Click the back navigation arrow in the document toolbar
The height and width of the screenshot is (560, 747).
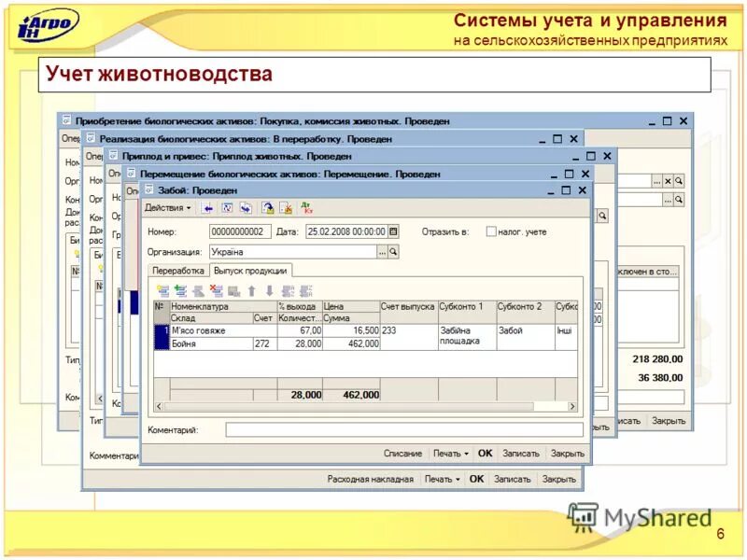tap(207, 207)
